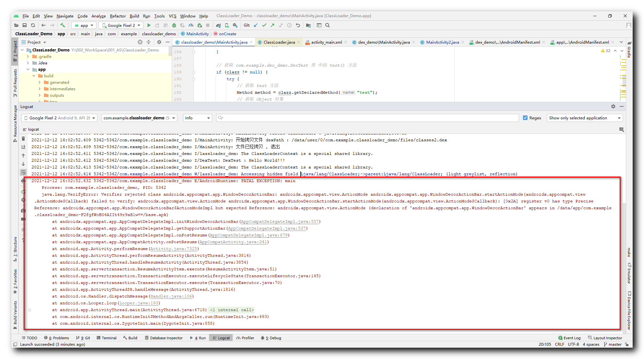Viewport: 644px width, 359px height.
Task: Clear logcat with trash icon
Action: (23, 139)
